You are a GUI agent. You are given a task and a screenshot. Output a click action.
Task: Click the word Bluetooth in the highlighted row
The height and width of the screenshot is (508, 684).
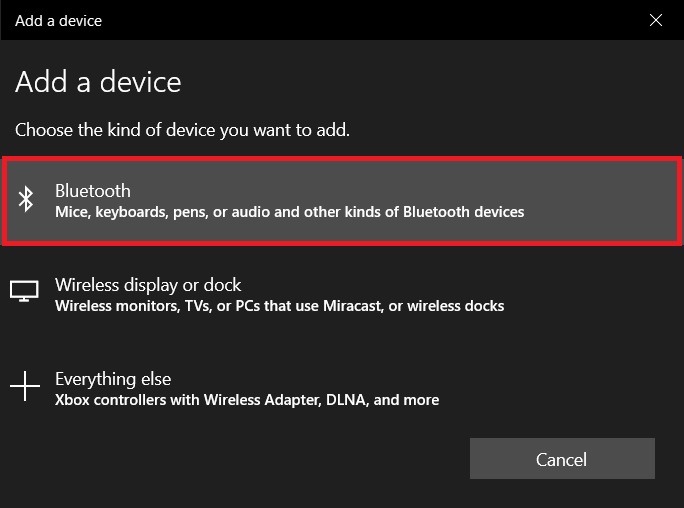[93, 191]
